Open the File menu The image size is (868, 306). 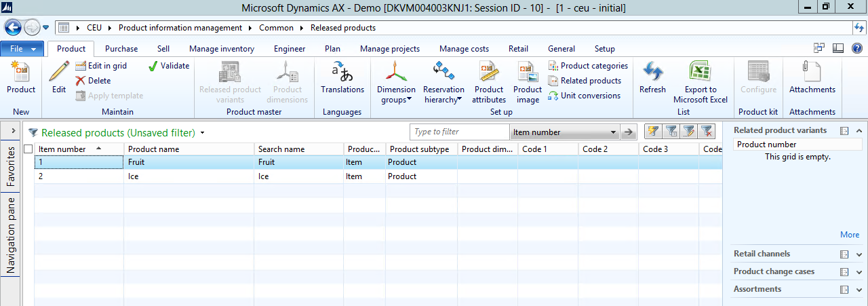pyautogui.click(x=22, y=49)
